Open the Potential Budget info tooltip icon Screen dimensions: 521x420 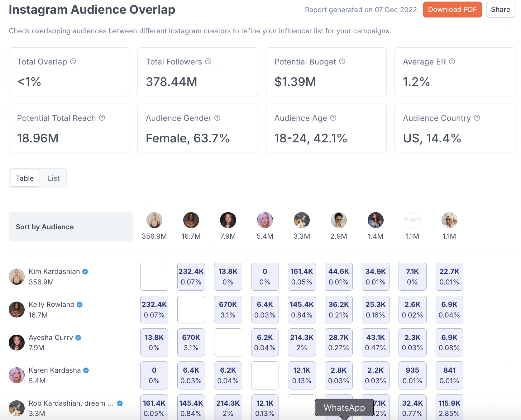[x=342, y=61]
